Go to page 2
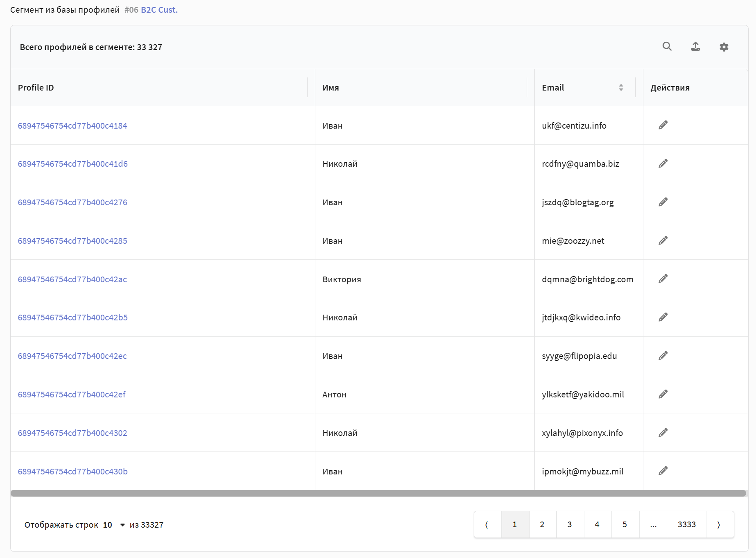The height and width of the screenshot is (558, 756). (542, 524)
